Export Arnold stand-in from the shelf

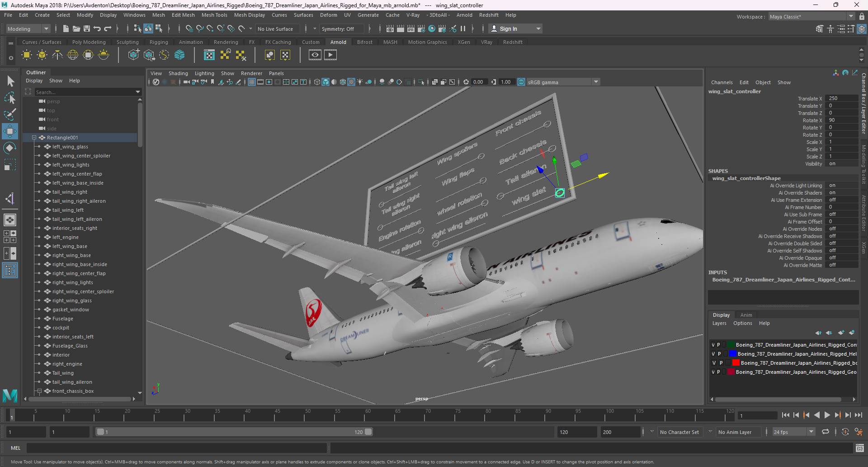coord(149,55)
